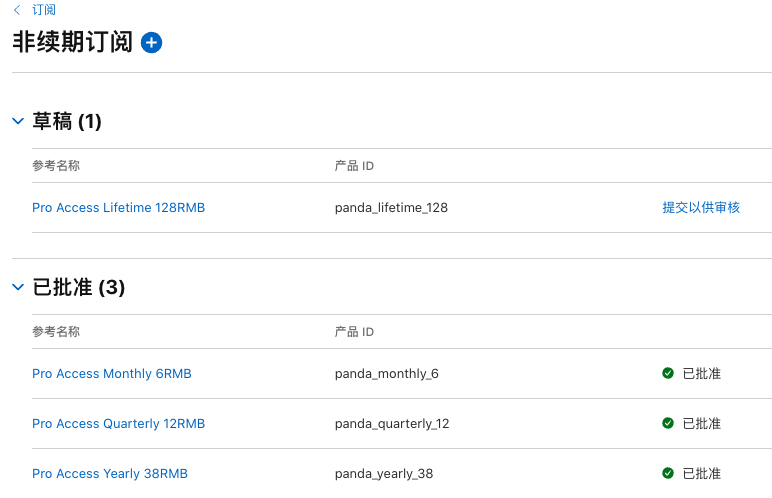Click 提交以供审核 for the lifetime draft
The width and height of the screenshot is (772, 498).
pyautogui.click(x=700, y=208)
